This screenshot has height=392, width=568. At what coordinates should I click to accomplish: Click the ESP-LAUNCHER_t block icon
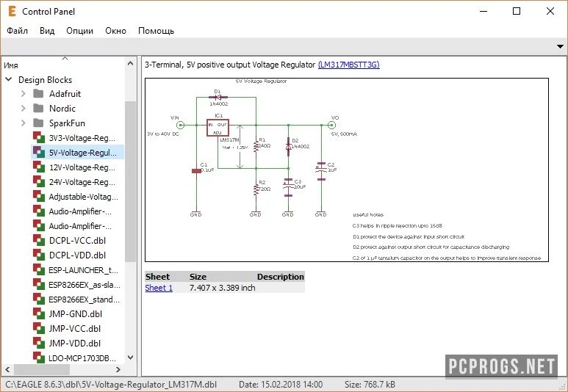pos(39,269)
